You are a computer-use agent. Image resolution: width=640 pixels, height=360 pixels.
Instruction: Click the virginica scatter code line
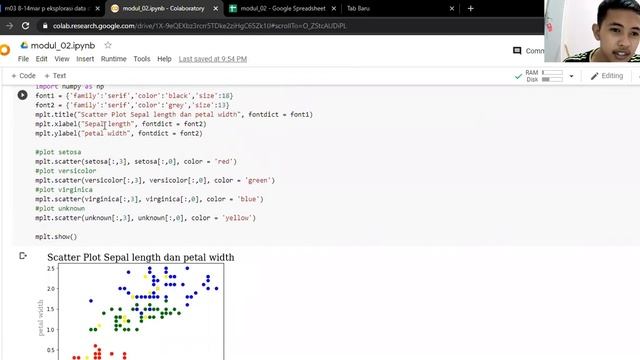point(149,199)
